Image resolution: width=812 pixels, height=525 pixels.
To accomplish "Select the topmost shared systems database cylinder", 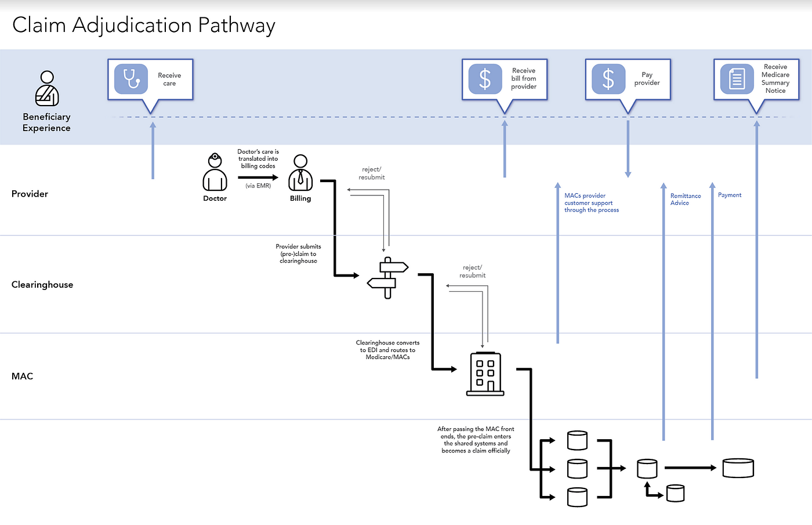I will coord(577,440).
